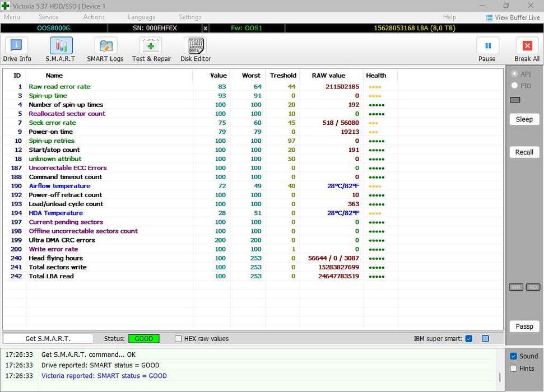Open the Settings menu
This screenshot has height=392, width=544.
point(190,17)
